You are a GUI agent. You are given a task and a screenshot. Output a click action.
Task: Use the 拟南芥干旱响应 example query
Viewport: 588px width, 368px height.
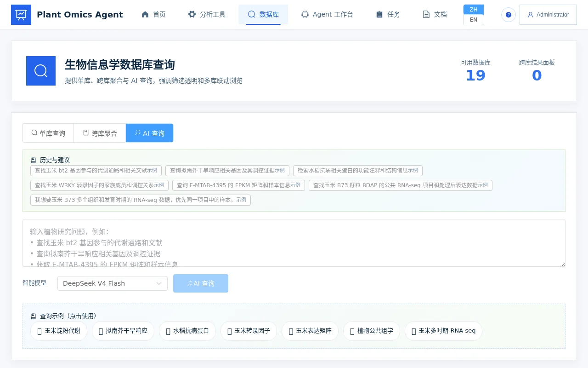click(x=123, y=331)
